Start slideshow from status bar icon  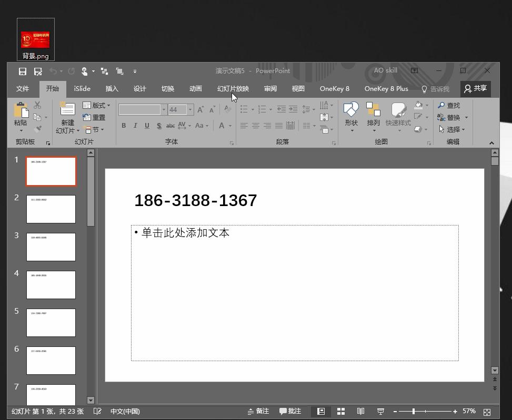pyautogui.click(x=380, y=411)
